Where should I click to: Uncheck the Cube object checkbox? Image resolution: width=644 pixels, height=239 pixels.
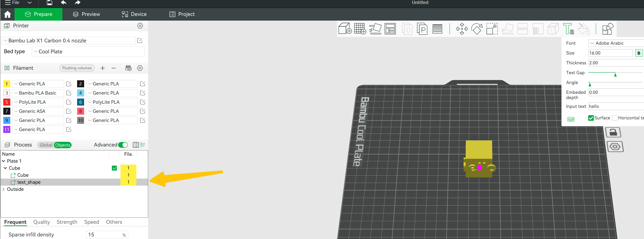point(114,168)
